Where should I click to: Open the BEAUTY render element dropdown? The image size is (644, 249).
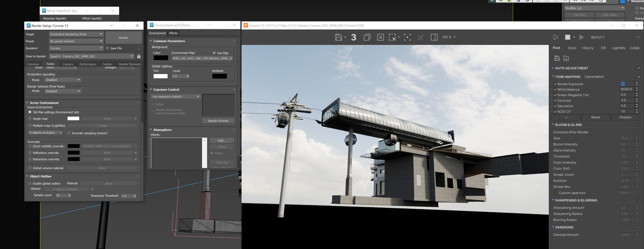[x=616, y=37]
